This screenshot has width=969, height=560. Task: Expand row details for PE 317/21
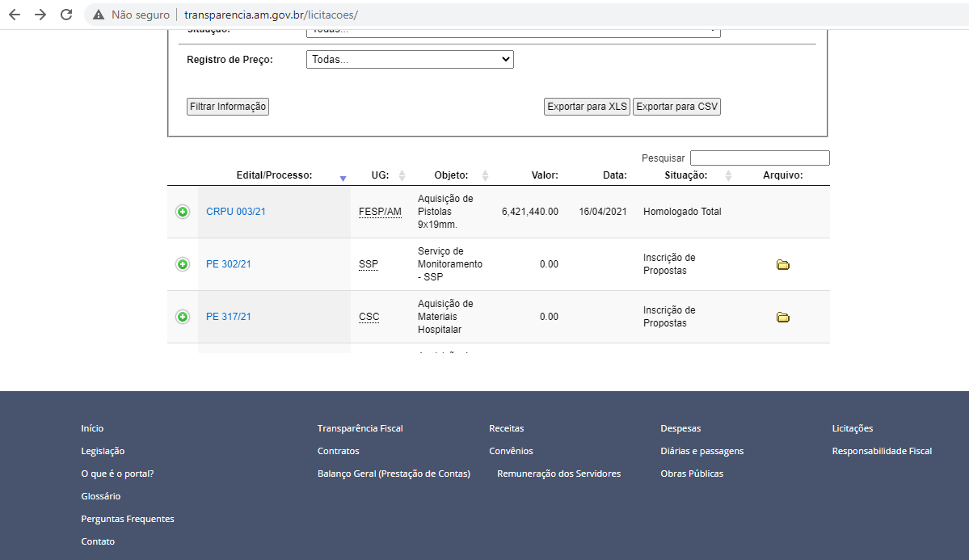(x=183, y=317)
